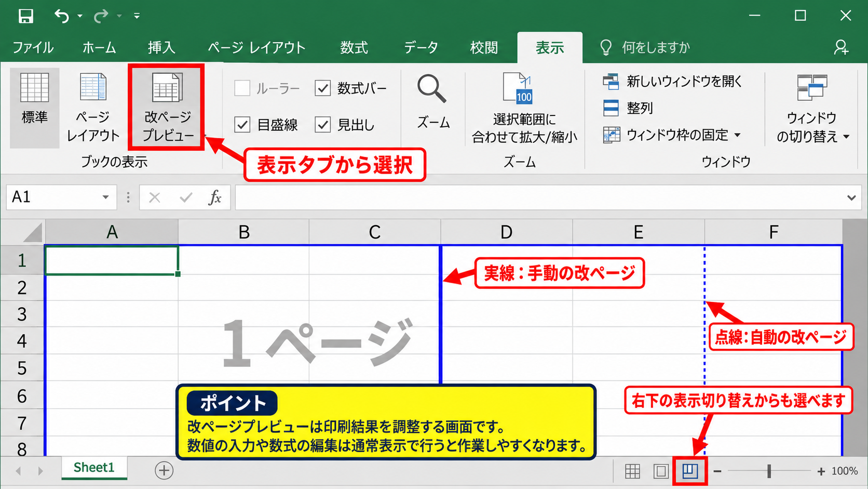Switch to the 数式 tab

click(354, 48)
